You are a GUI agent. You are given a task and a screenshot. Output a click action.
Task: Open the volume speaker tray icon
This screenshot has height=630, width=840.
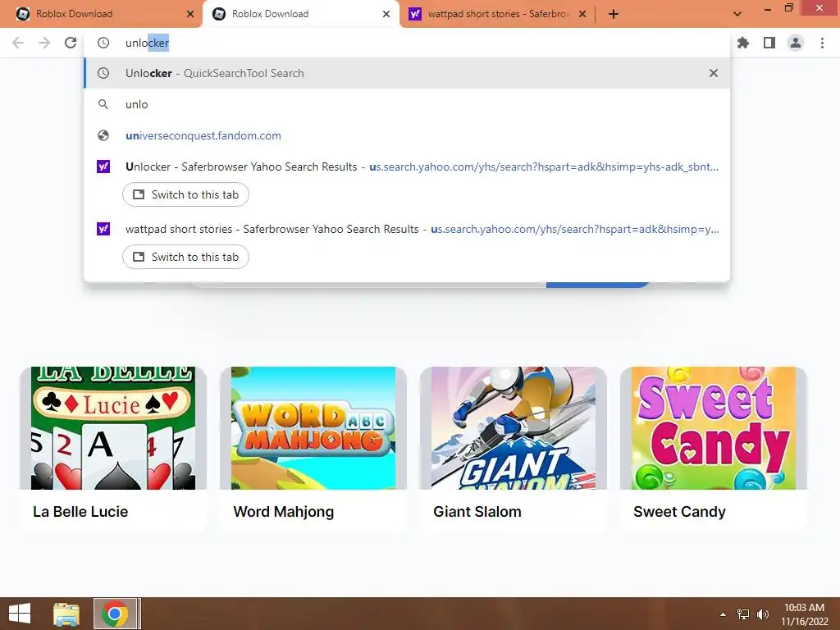click(762, 614)
